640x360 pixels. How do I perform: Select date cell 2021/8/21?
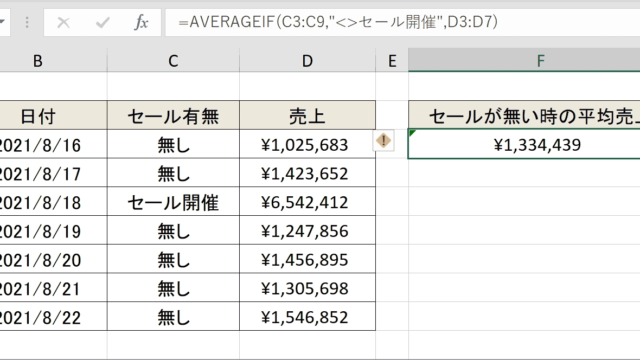pyautogui.click(x=53, y=288)
